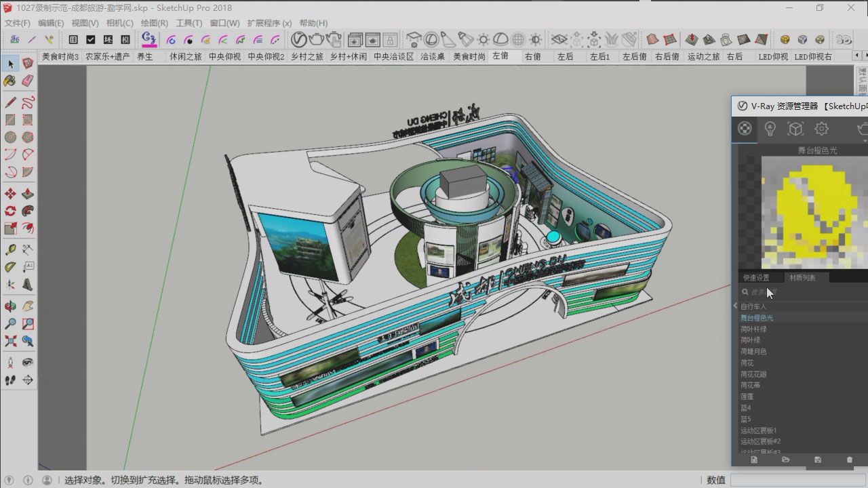Switch to scene tab LED仰视

773,57
